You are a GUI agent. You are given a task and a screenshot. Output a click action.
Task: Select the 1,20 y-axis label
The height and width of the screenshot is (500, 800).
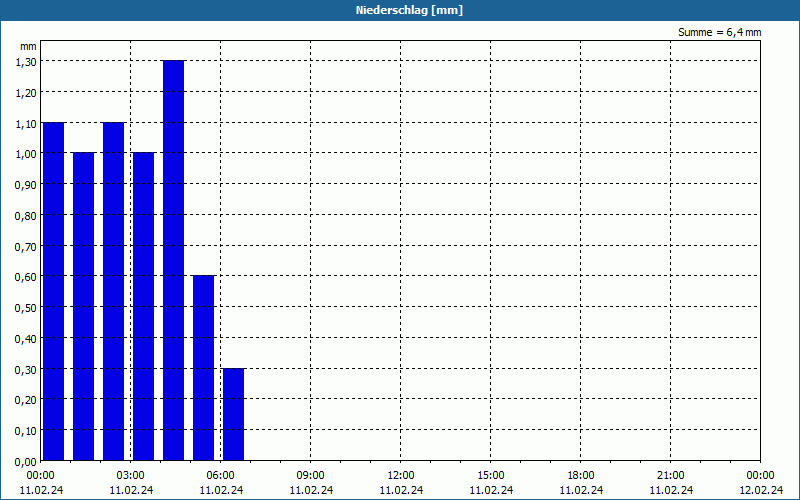coord(26,93)
